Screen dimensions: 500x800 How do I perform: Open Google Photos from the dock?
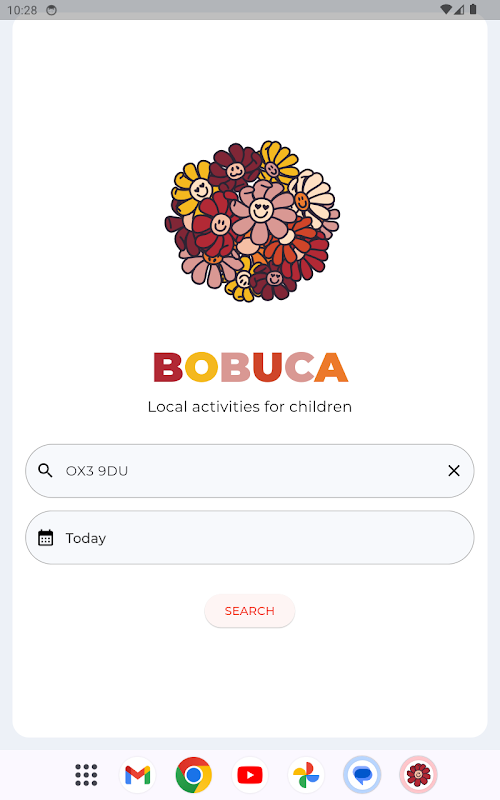306,775
